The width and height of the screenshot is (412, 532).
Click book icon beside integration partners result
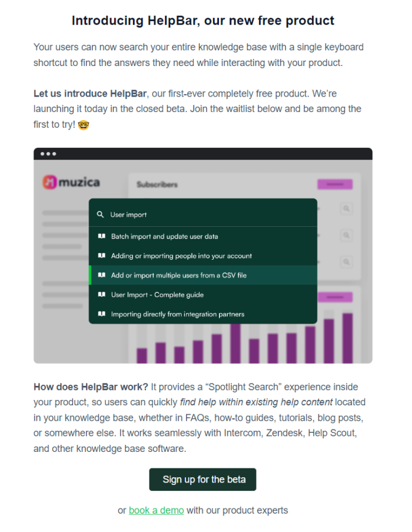coord(102,314)
